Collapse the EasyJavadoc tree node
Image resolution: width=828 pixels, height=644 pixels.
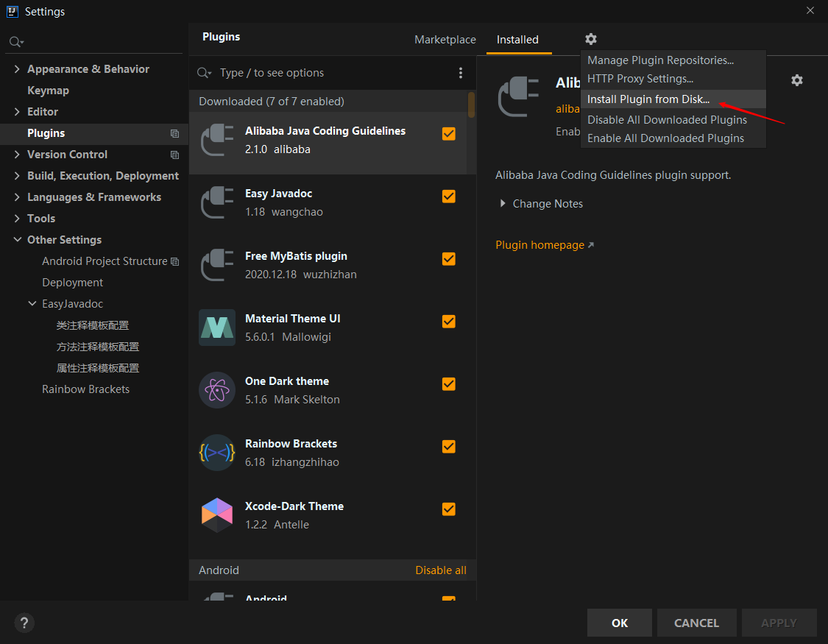click(32, 303)
